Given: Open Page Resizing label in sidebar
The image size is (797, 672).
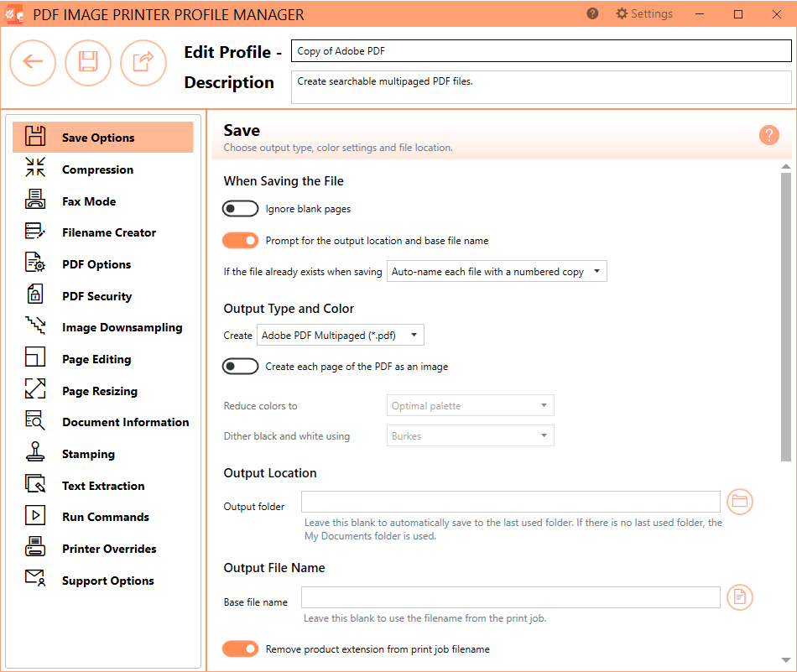Looking at the screenshot, I should tap(100, 391).
